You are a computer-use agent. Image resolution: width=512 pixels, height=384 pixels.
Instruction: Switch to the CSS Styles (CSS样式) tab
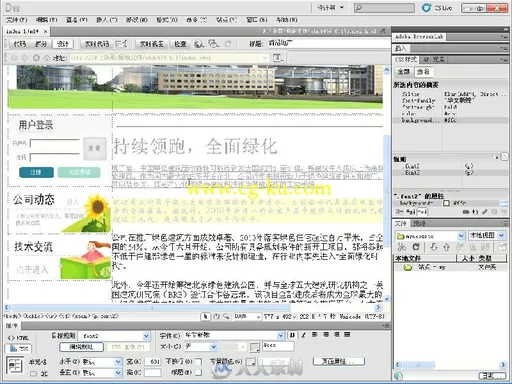(405, 60)
